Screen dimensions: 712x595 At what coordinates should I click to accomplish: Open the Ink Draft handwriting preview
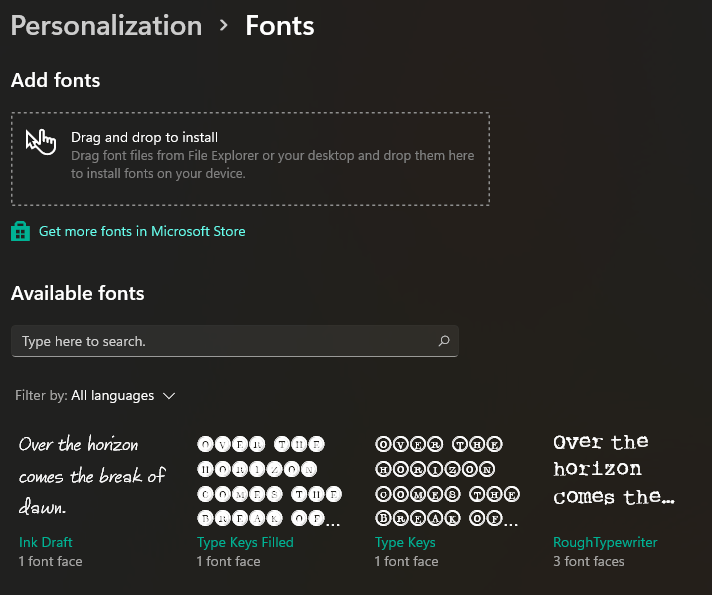(x=92, y=476)
